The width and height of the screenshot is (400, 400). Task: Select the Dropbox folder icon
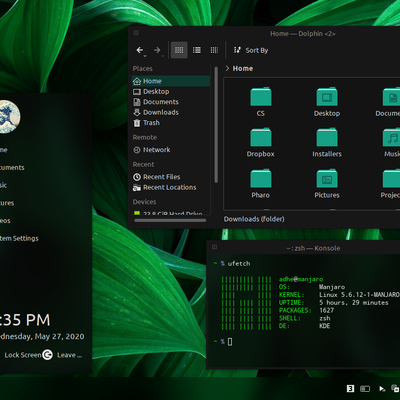coord(261,138)
